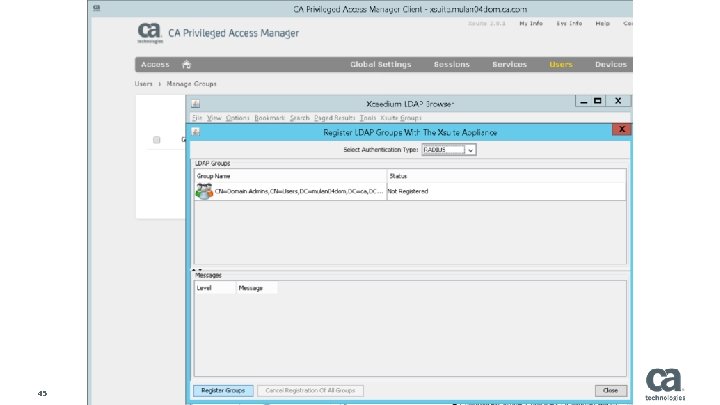Click the CA Technologies logo in header
Viewport: 720px width, 405px height.
coord(150,33)
